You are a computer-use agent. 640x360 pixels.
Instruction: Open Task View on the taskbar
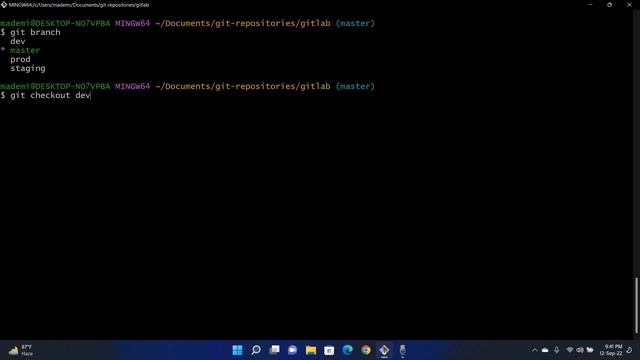point(274,350)
